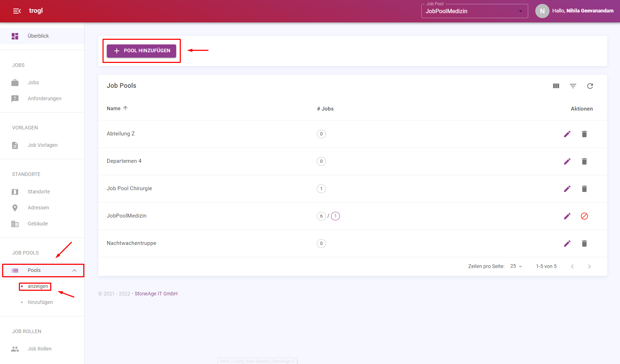Open Überblick in the sidebar
Image resolution: width=620 pixels, height=364 pixels.
coord(38,36)
